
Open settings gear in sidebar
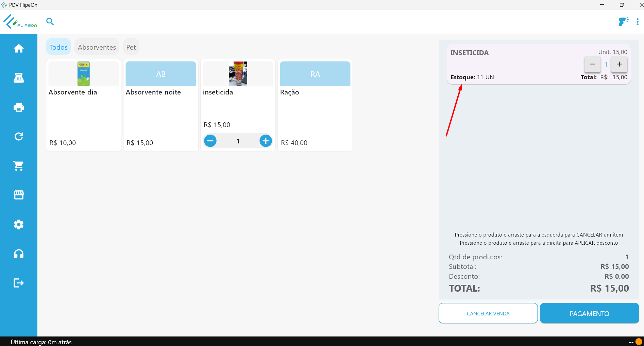click(19, 225)
